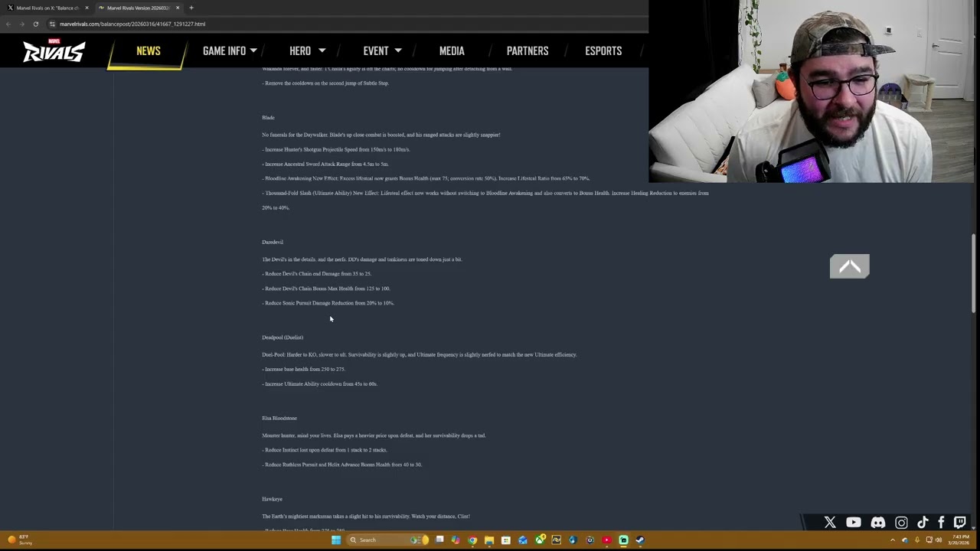This screenshot has height=551, width=980.
Task: Open Marvel Rivals X social link
Action: coord(830,523)
